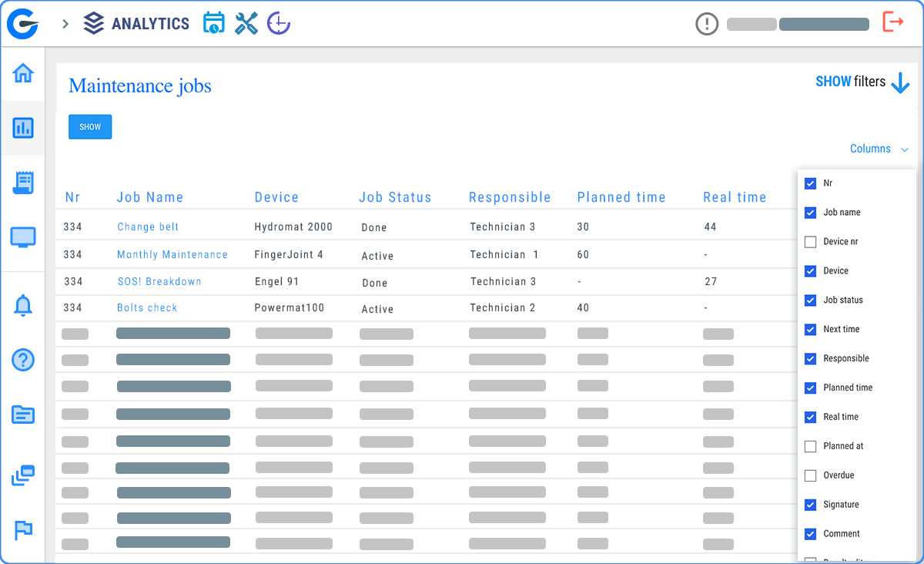Open the calendar schedule icon
This screenshot has height=564, width=924.
(213, 23)
